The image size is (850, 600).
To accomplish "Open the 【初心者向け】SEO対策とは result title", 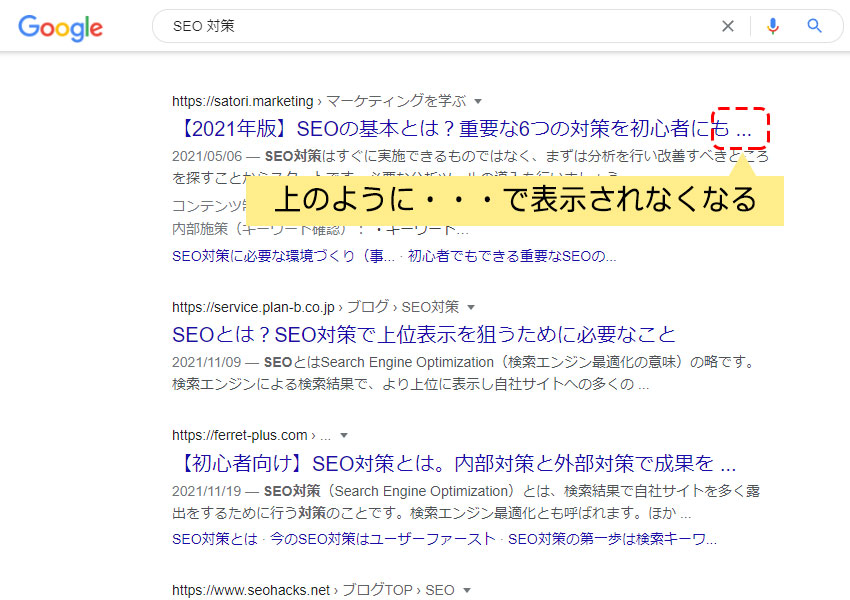I will click(x=454, y=463).
